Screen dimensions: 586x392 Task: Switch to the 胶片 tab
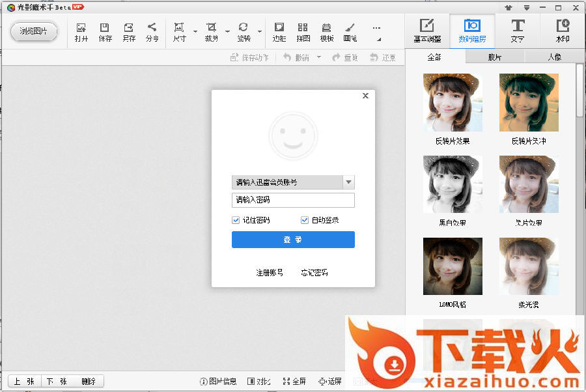coord(495,57)
